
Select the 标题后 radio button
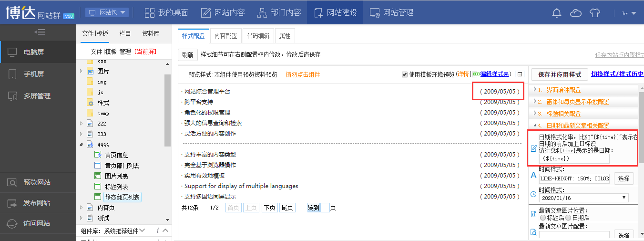point(542,218)
